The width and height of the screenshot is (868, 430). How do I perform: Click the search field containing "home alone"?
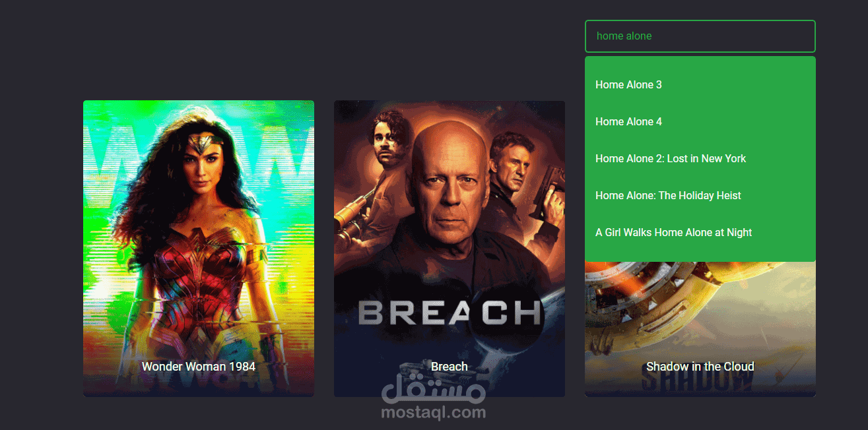tap(700, 36)
